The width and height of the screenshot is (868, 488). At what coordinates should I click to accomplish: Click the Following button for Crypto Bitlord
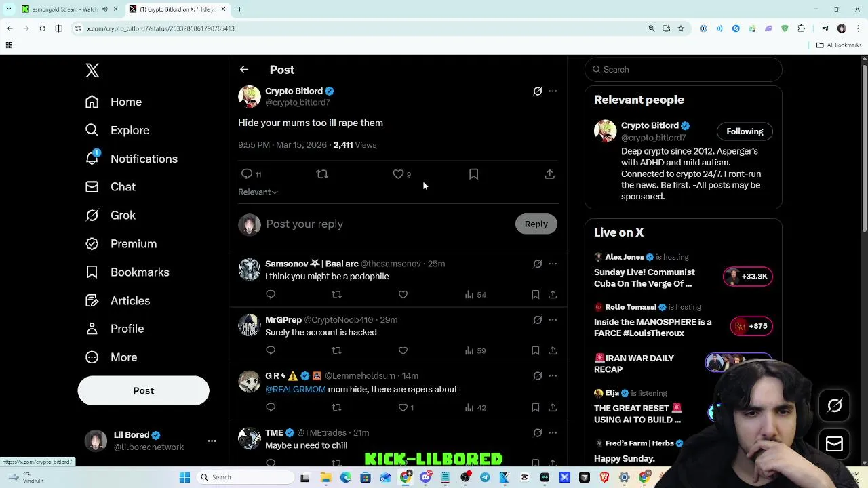coord(745,131)
